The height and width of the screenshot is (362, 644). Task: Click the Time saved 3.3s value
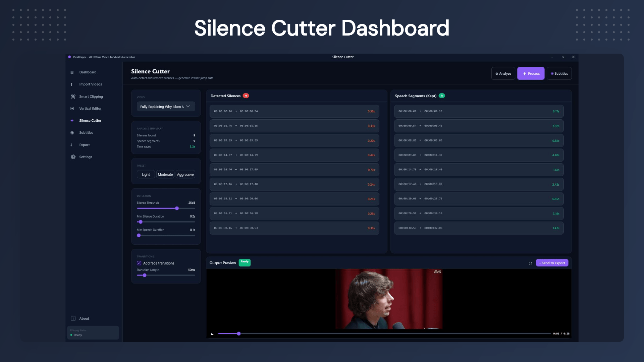pos(192,147)
